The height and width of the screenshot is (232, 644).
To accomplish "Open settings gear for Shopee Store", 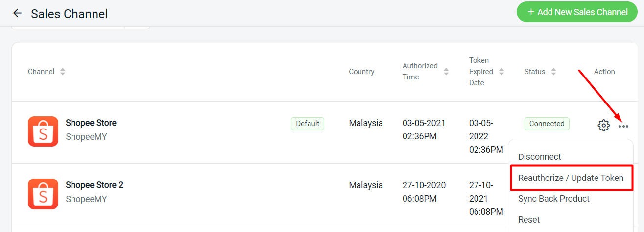I will tap(603, 126).
